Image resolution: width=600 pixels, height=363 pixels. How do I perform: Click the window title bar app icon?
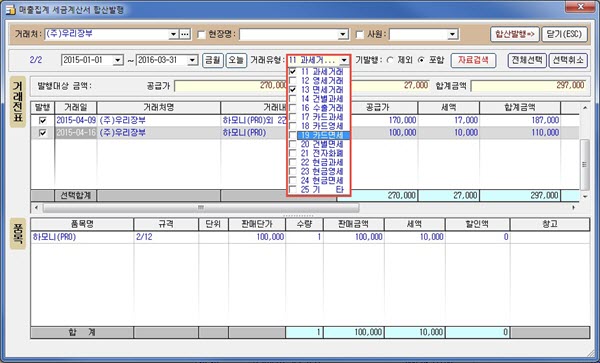10,9
